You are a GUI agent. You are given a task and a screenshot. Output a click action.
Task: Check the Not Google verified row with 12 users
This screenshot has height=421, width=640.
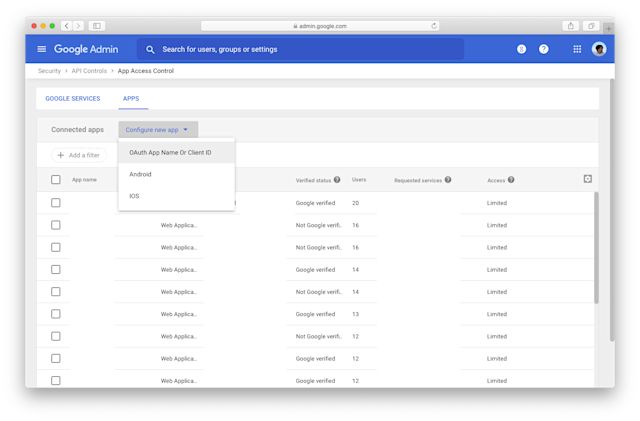point(56,336)
